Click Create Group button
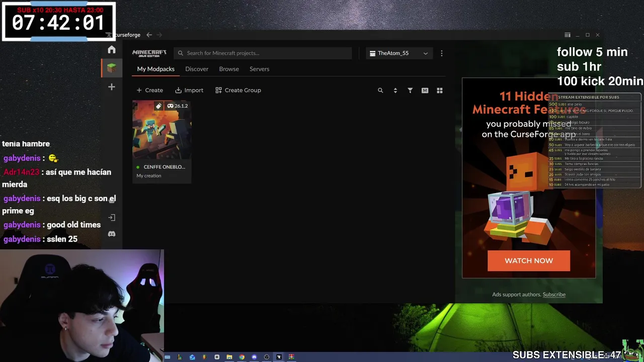This screenshot has height=362, width=644. (x=238, y=90)
